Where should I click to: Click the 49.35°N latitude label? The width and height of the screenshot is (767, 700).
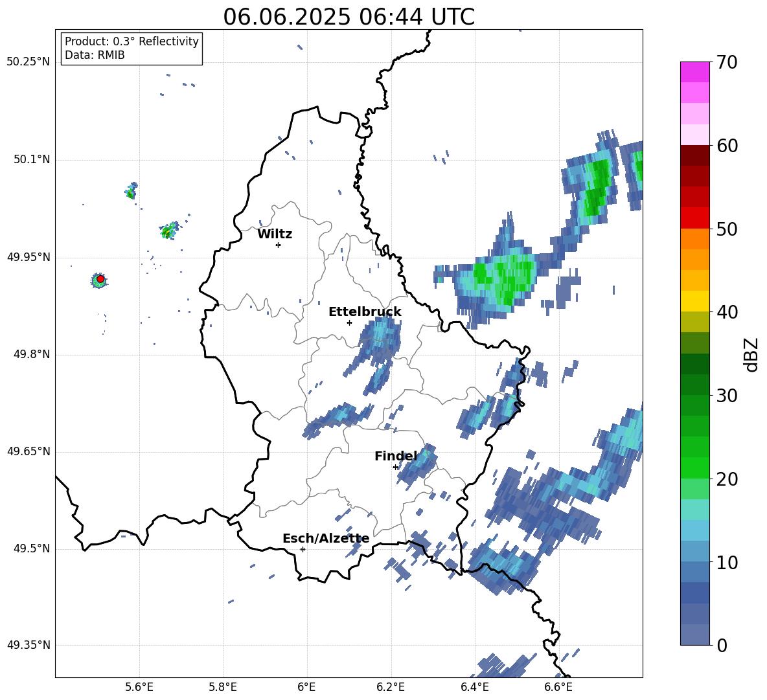tap(28, 645)
